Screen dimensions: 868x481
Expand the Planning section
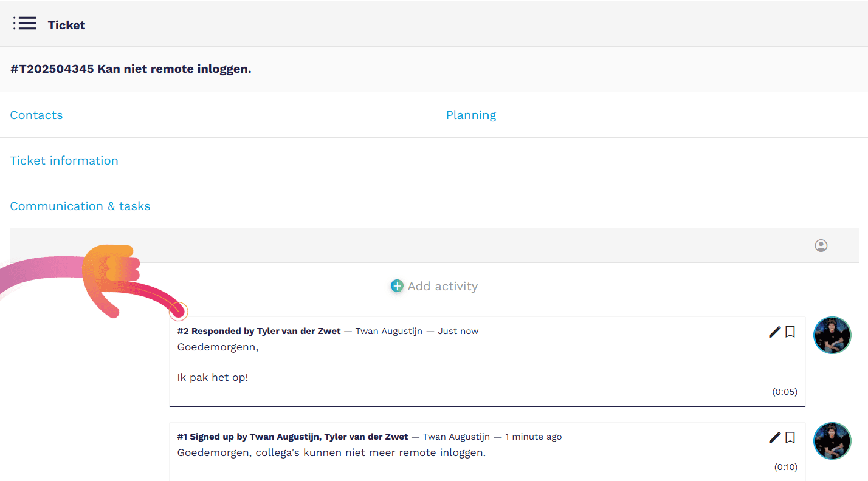pos(471,115)
